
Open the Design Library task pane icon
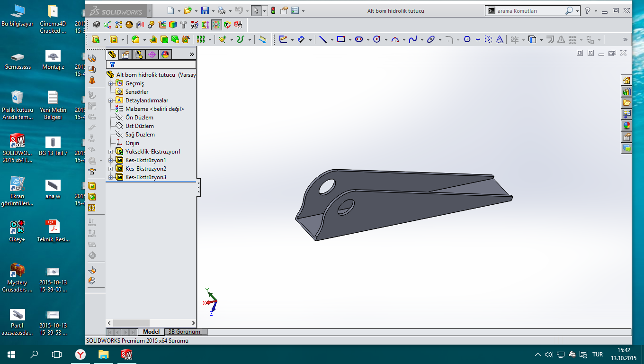coord(626,91)
